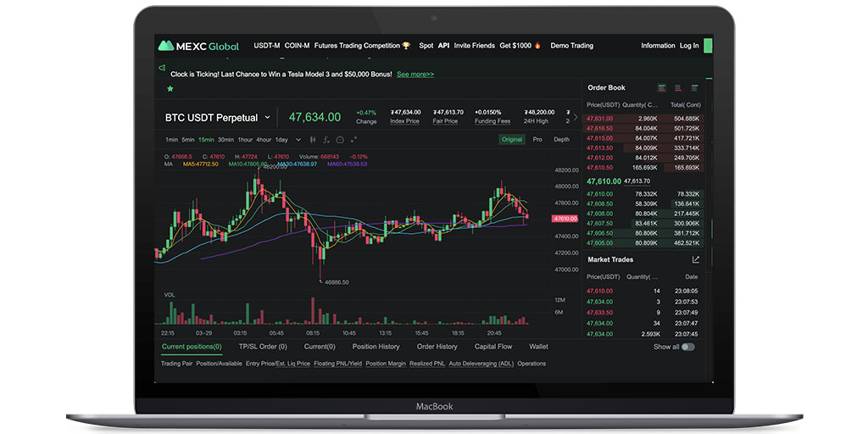Open the candlestick chart type icon
Screen dimensions: 868x434
[313, 140]
